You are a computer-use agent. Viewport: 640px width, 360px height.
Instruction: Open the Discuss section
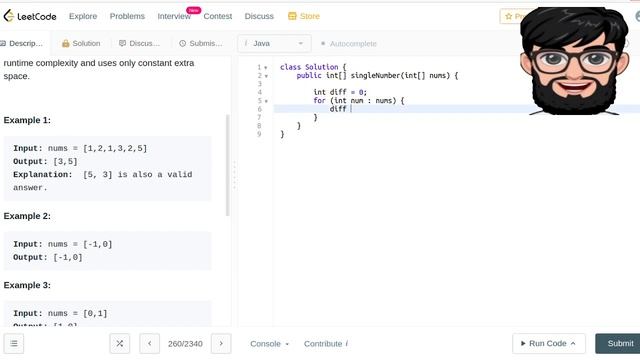[x=259, y=16]
